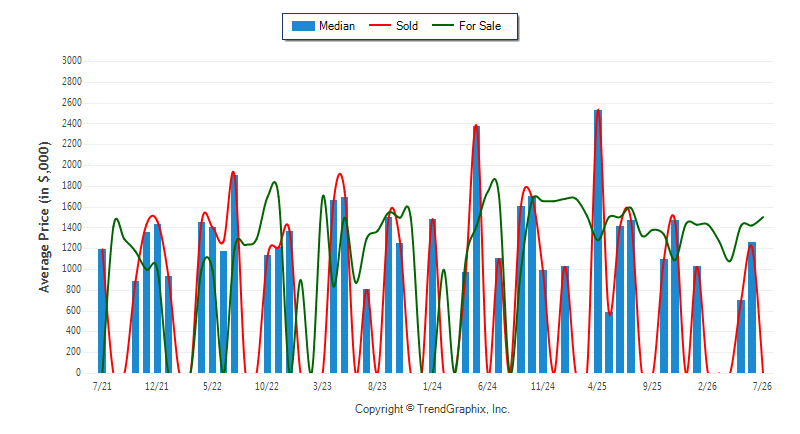Click the 11/24 x-axis label
The width and height of the screenshot is (800, 434).
pos(543,387)
